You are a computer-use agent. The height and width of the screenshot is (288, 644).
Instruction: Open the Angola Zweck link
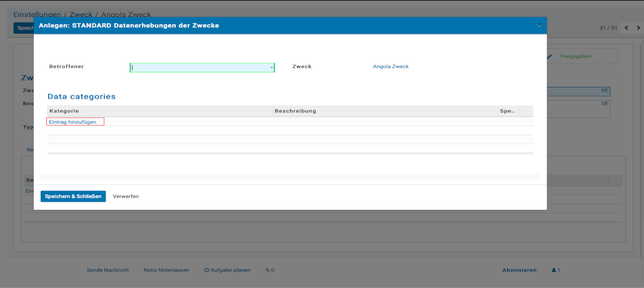390,66
